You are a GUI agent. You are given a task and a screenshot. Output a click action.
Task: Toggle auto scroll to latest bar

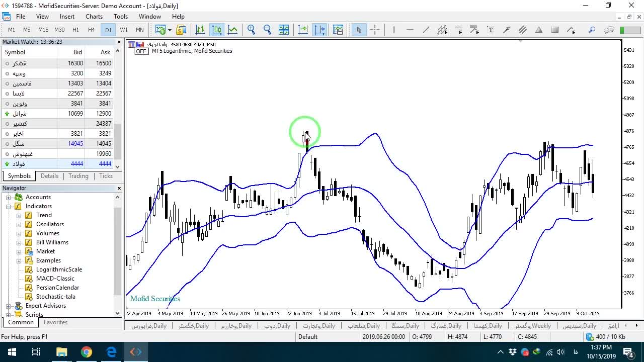click(x=303, y=30)
